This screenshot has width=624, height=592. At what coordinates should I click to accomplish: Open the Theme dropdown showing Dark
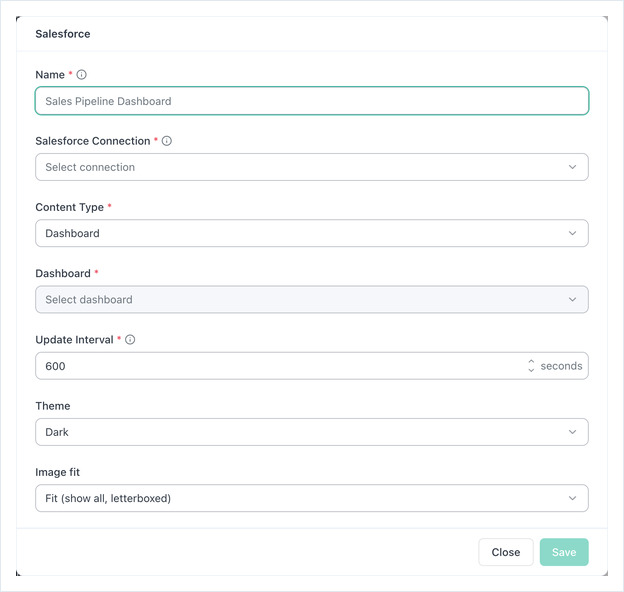coord(312,432)
